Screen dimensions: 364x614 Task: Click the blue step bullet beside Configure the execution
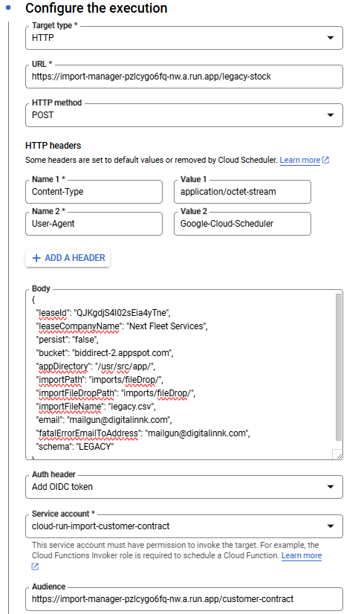pyautogui.click(x=8, y=7)
